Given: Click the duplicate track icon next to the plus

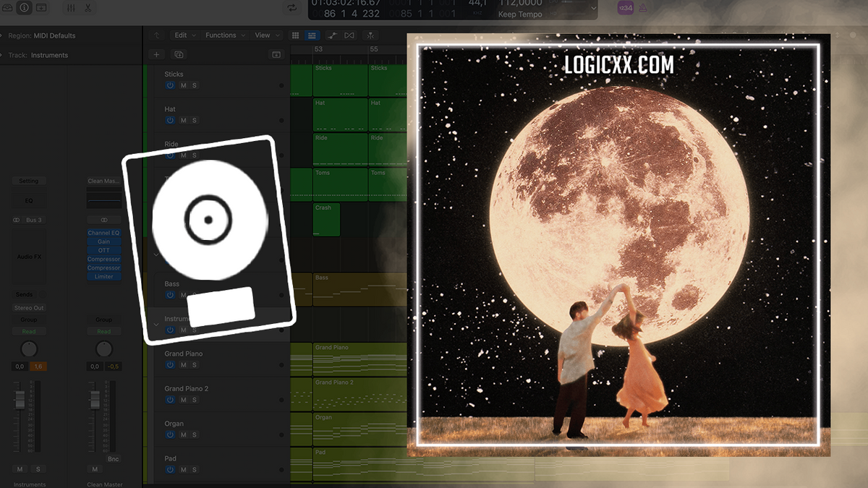Looking at the screenshot, I should click(179, 54).
